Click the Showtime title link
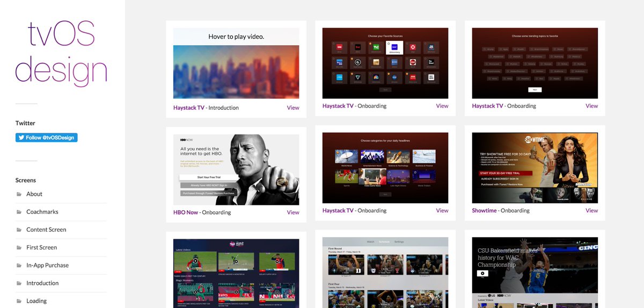Screen dimensions: 644x308 click(x=485, y=211)
